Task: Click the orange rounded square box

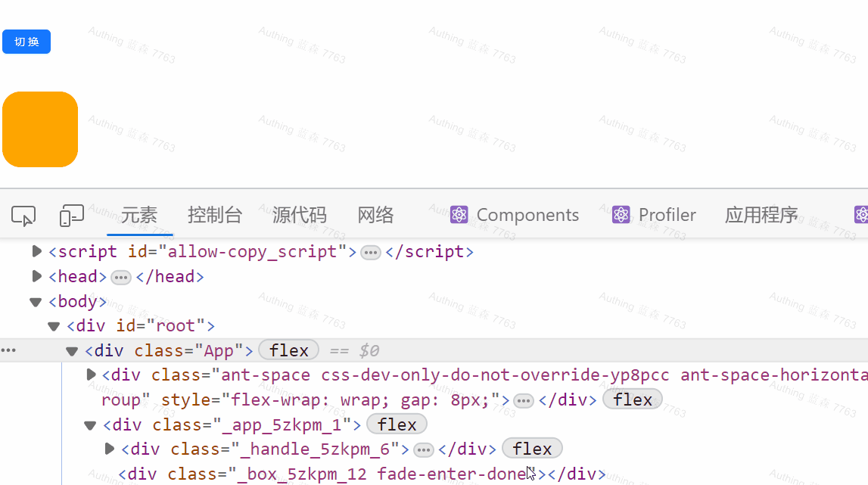Action: 40,129
